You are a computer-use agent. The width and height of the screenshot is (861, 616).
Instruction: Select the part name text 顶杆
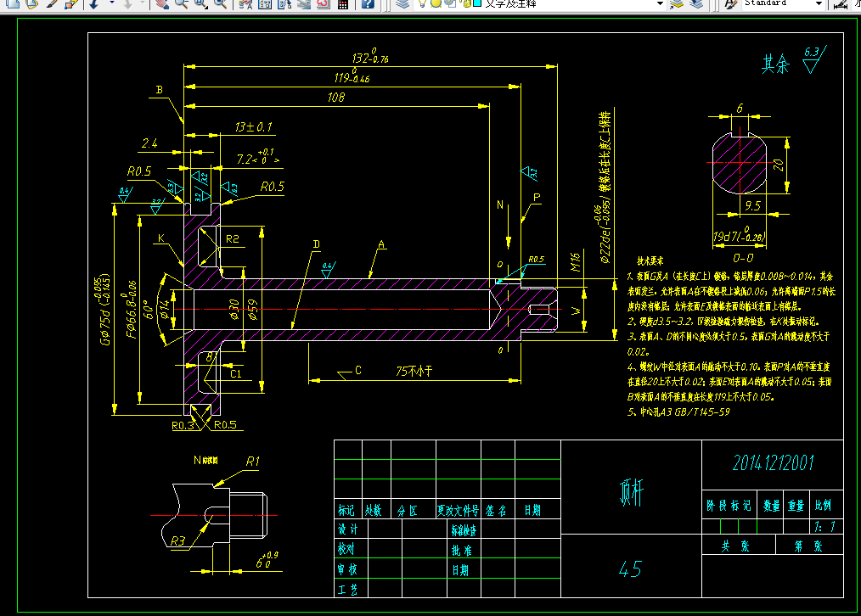pos(631,492)
